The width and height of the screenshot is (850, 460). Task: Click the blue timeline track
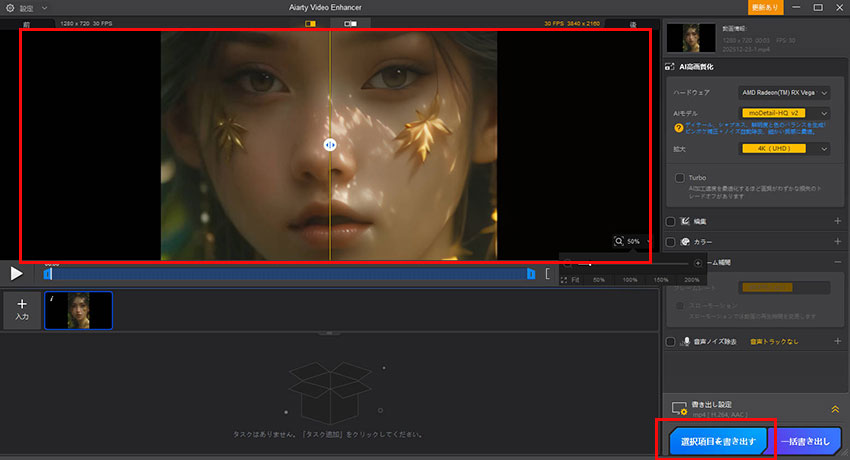[x=289, y=274]
